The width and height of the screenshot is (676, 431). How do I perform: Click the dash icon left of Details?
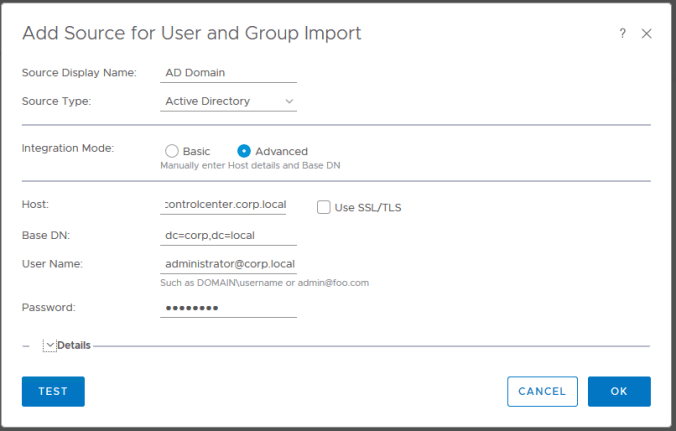coord(26,345)
